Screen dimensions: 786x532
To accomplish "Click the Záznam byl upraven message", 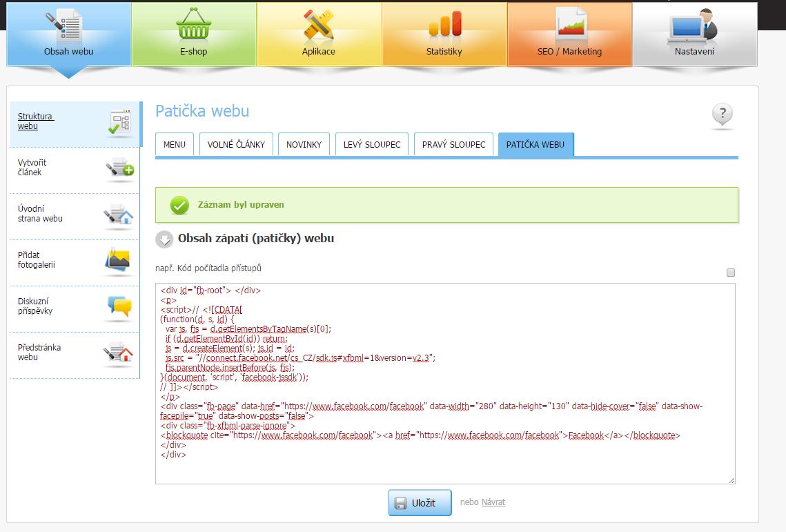I will 241,204.
